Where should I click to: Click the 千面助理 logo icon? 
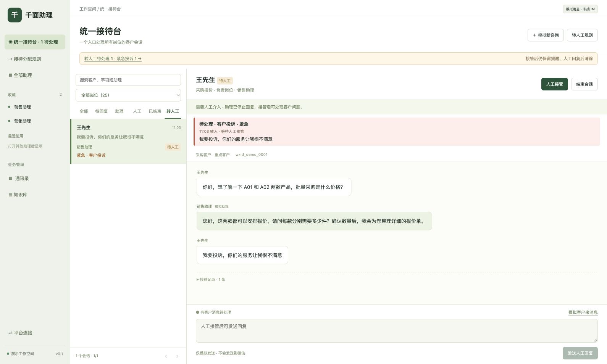tap(15, 15)
